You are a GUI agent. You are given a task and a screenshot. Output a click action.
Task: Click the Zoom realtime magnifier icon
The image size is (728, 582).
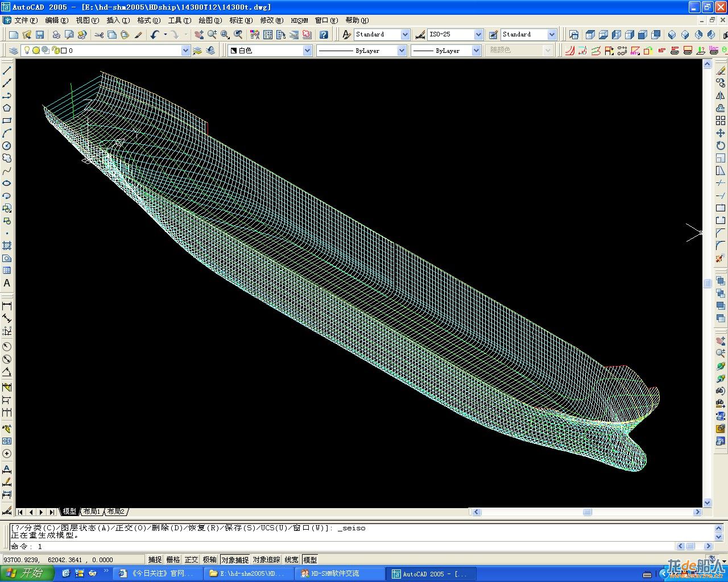[x=212, y=35]
